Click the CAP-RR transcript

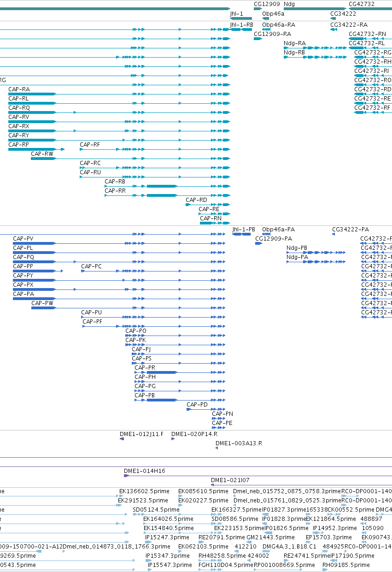pos(167,195)
